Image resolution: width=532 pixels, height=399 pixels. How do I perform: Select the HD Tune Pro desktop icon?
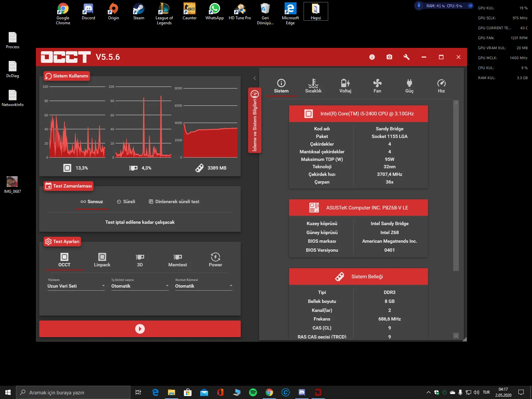tap(240, 12)
